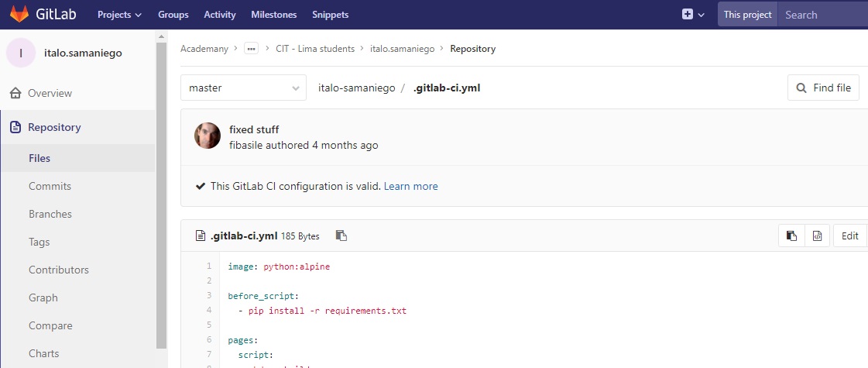Click the Find file button
This screenshot has width=868, height=368.
click(x=823, y=88)
